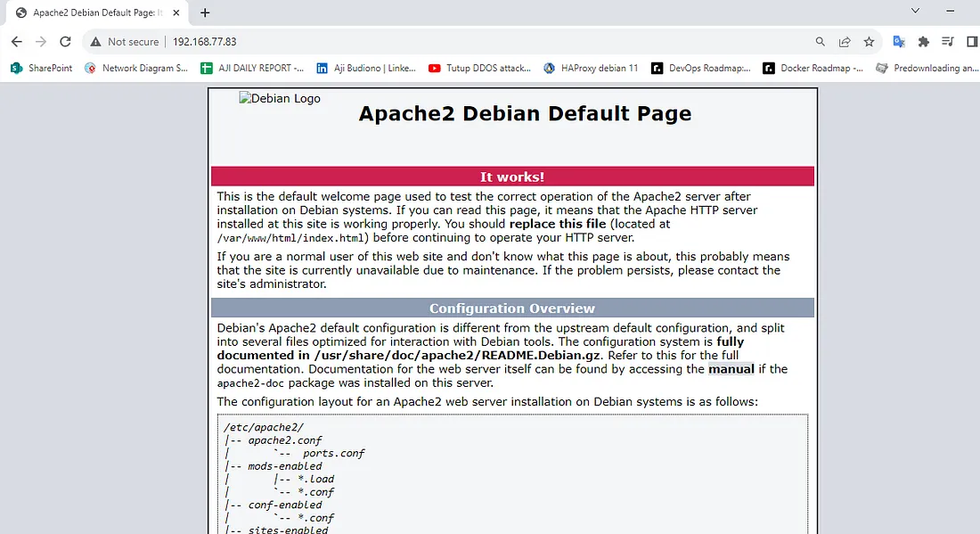Open the Google Translate extension
The width and height of the screenshot is (980, 534).
(x=899, y=42)
